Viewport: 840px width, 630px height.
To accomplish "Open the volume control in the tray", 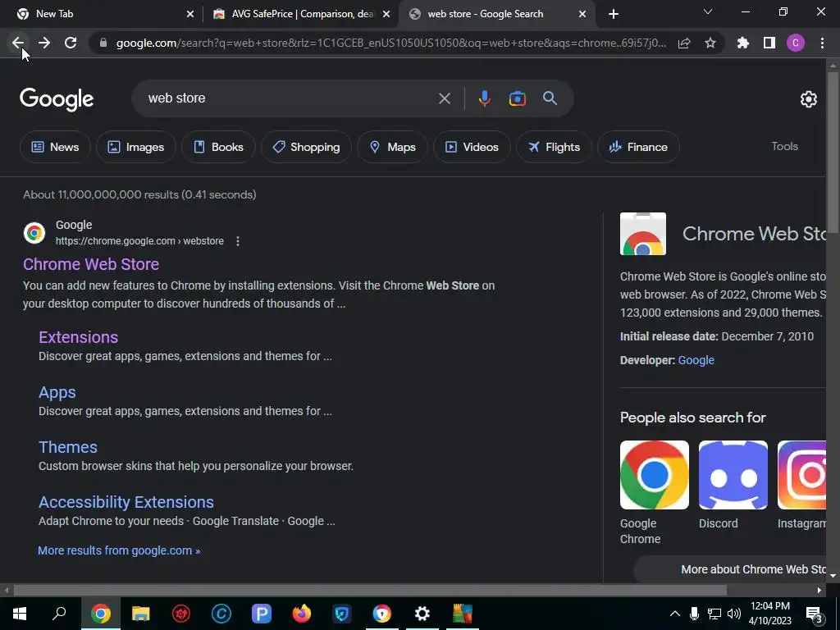I will [x=733, y=614].
